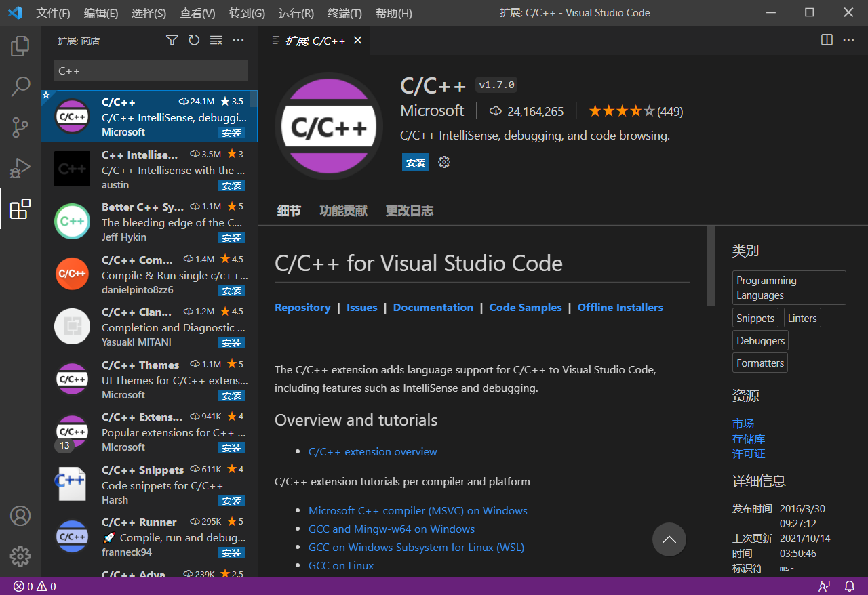Refresh the extensions list
The image size is (868, 595).
(194, 41)
